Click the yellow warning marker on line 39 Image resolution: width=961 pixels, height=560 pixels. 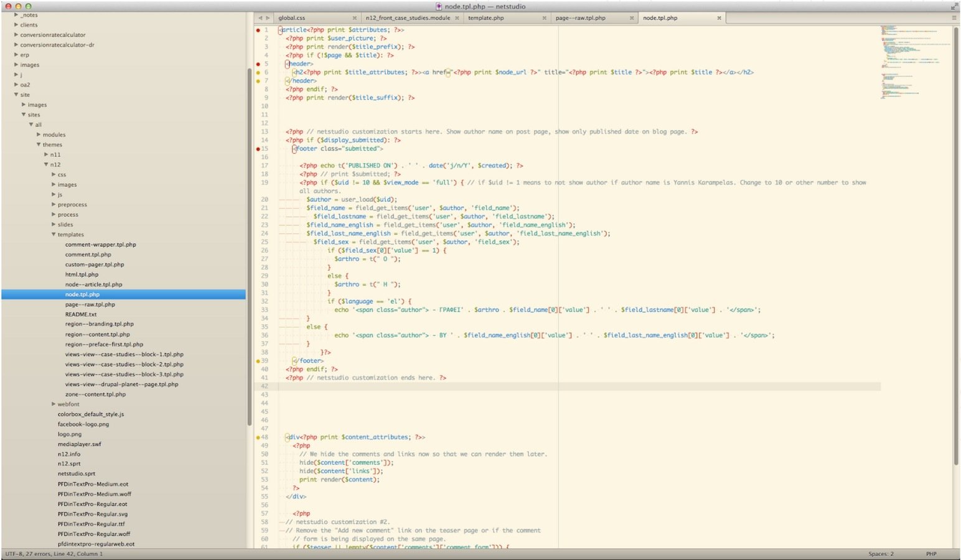tap(258, 361)
